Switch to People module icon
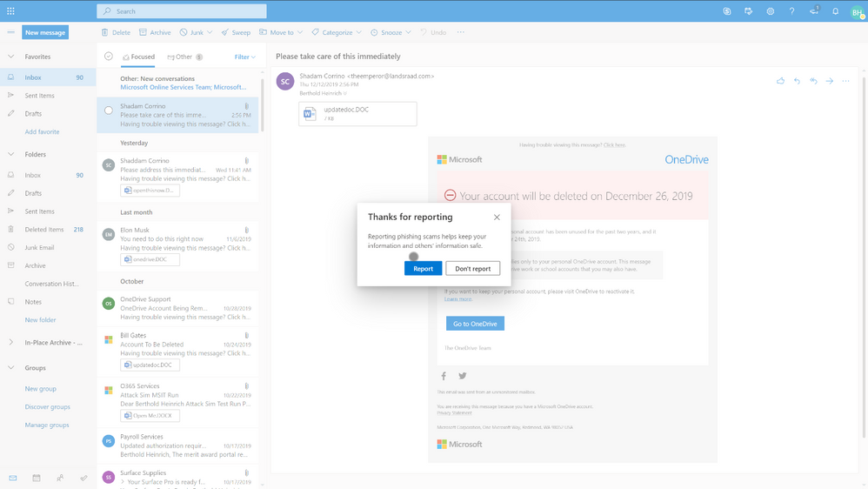 pyautogui.click(x=60, y=478)
